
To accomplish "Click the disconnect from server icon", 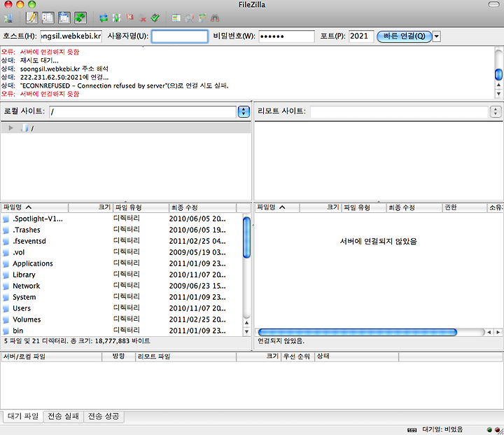I will pos(142,18).
